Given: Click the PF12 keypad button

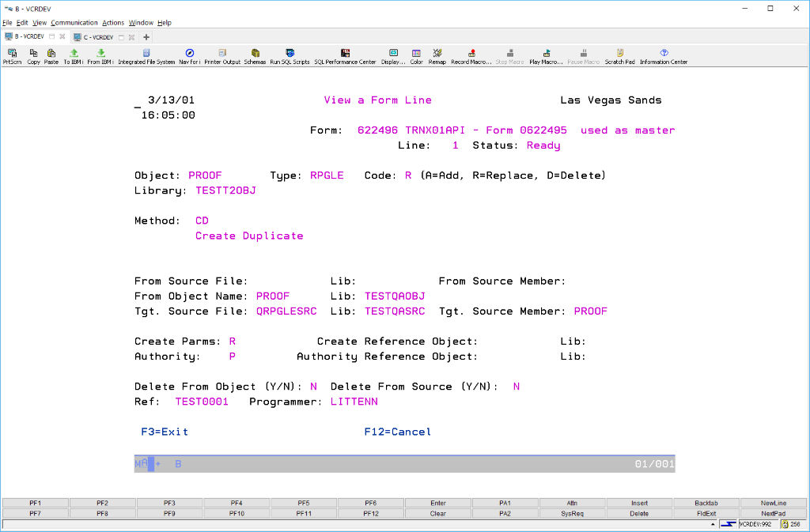Looking at the screenshot, I should [x=371, y=514].
